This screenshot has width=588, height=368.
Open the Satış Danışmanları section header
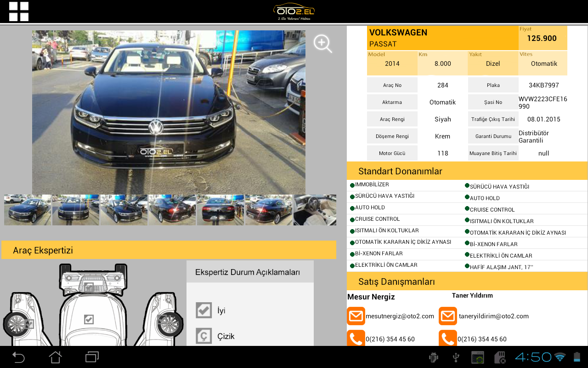coord(467,282)
